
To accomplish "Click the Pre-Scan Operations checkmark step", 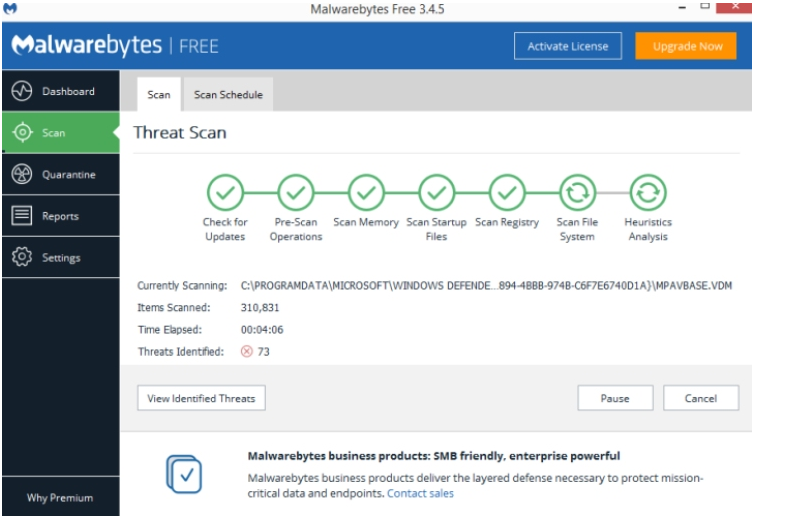I will tap(295, 193).
